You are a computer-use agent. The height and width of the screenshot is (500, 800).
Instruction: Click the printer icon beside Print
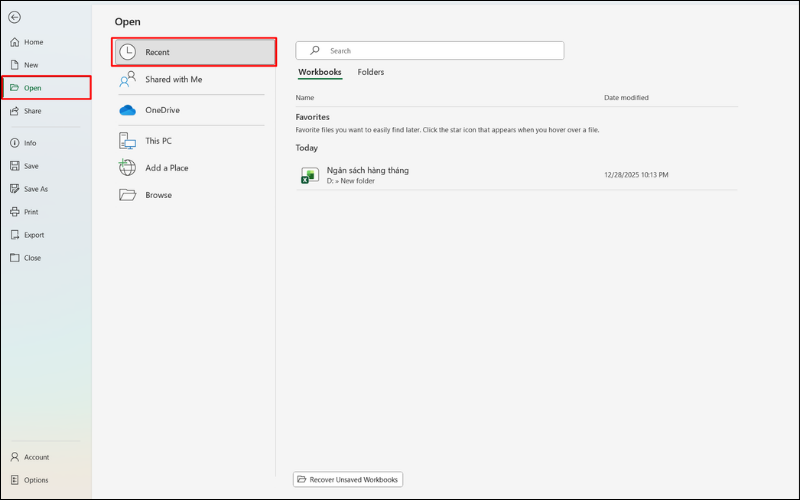(15, 212)
